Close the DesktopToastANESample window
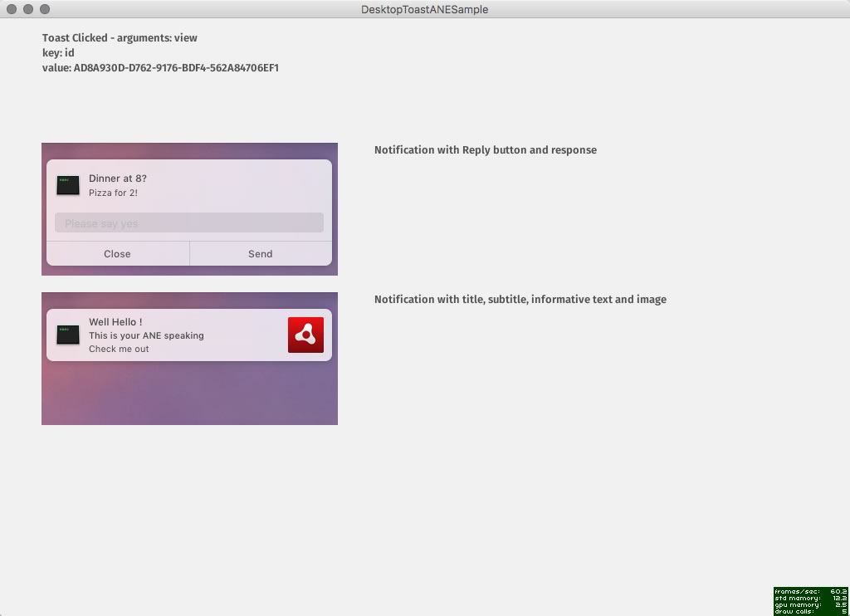The height and width of the screenshot is (616, 850). [12, 9]
